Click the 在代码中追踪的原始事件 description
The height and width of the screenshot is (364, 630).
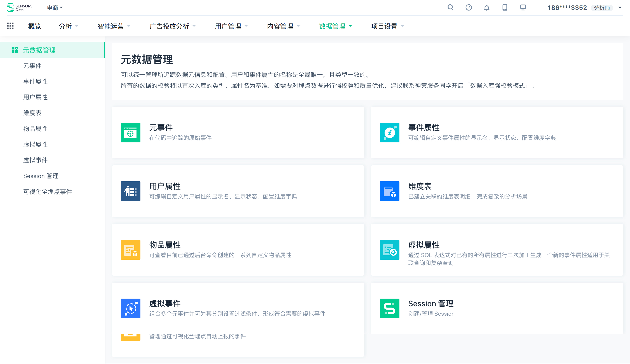(x=180, y=138)
